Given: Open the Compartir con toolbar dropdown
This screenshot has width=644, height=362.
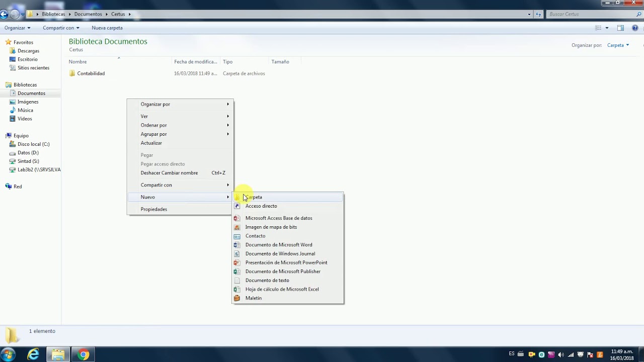Looking at the screenshot, I should click(x=61, y=28).
